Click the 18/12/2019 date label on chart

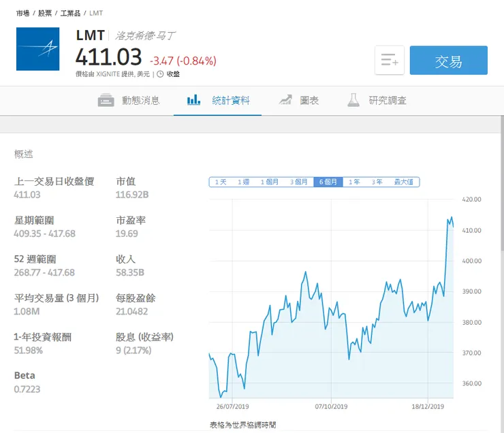click(428, 406)
